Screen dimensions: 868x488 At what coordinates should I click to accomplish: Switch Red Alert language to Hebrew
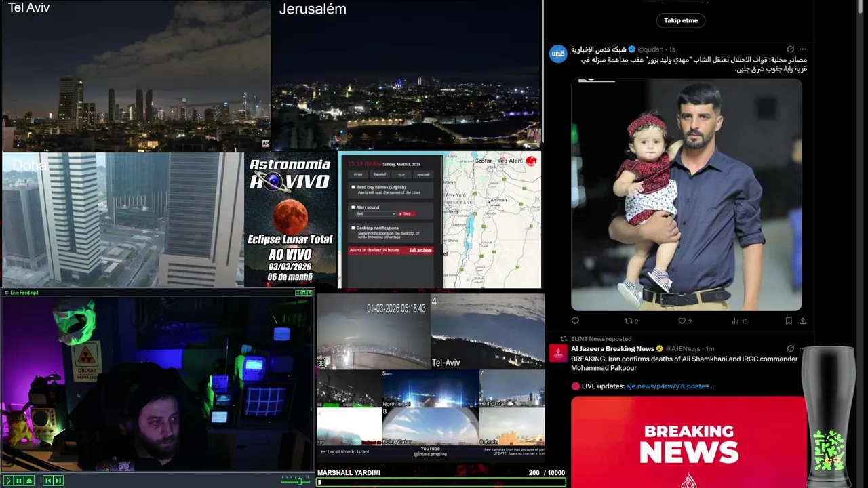(358, 174)
